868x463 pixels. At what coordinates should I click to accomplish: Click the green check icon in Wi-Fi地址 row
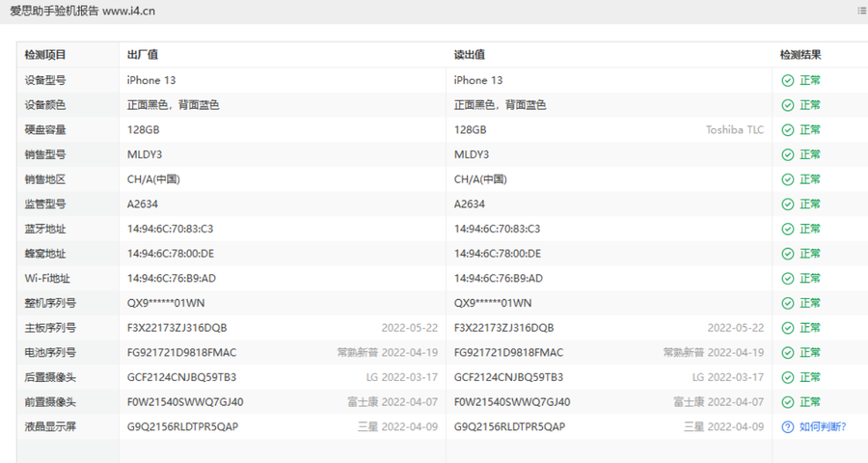[788, 279]
